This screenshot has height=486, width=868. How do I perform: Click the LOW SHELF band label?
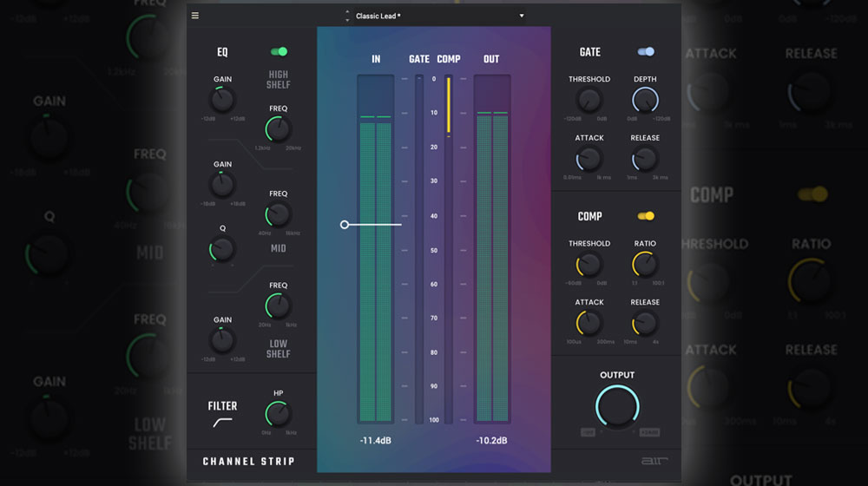tap(278, 349)
